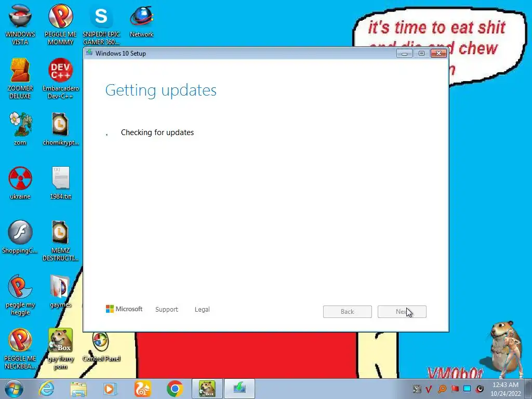This screenshot has height=399, width=532.
Task: Launch Embarcadero Dev-C++ from the desktop
Action: click(60, 78)
